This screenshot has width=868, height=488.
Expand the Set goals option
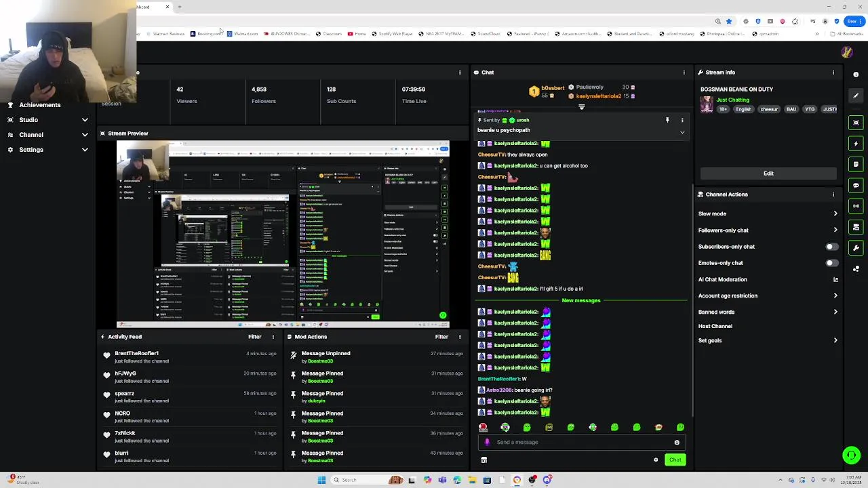(835, 340)
